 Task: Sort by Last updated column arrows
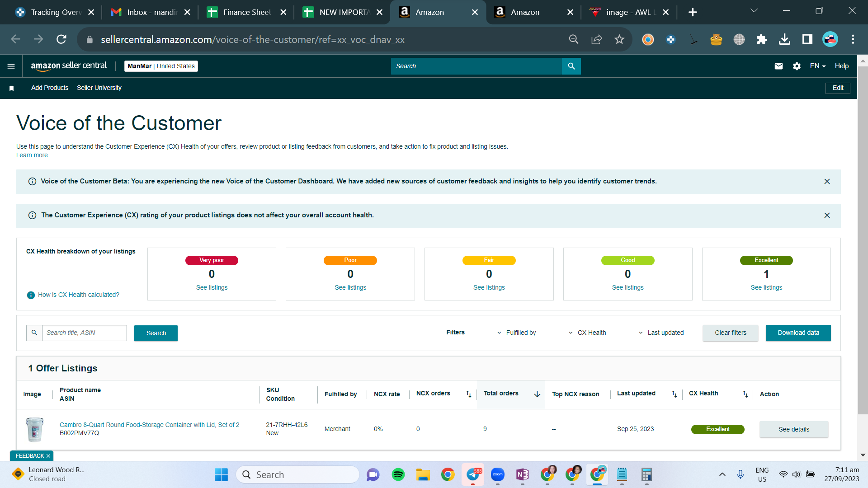click(675, 394)
